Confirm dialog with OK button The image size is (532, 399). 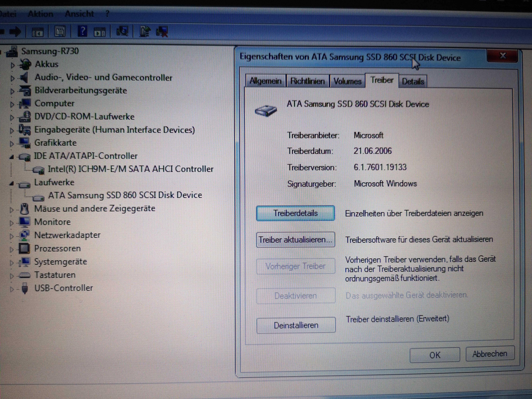tap(435, 355)
